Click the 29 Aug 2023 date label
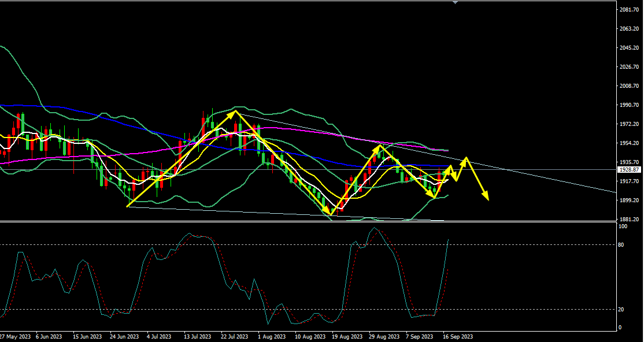The image size is (644, 342). click(384, 337)
